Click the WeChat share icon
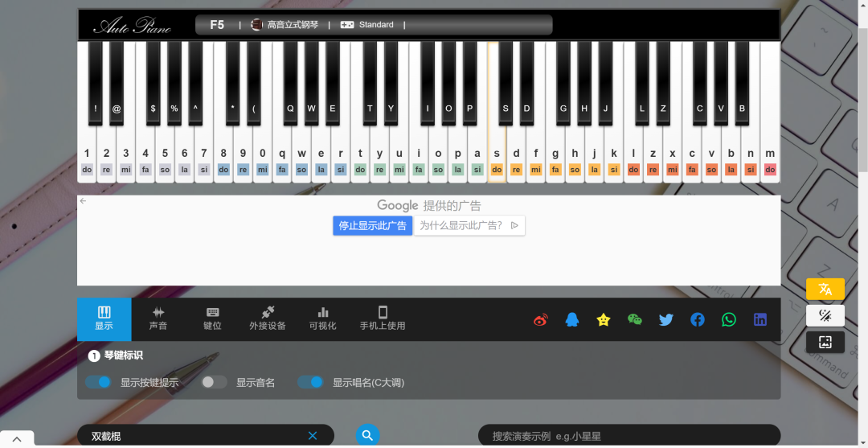This screenshot has height=448, width=868. click(635, 319)
